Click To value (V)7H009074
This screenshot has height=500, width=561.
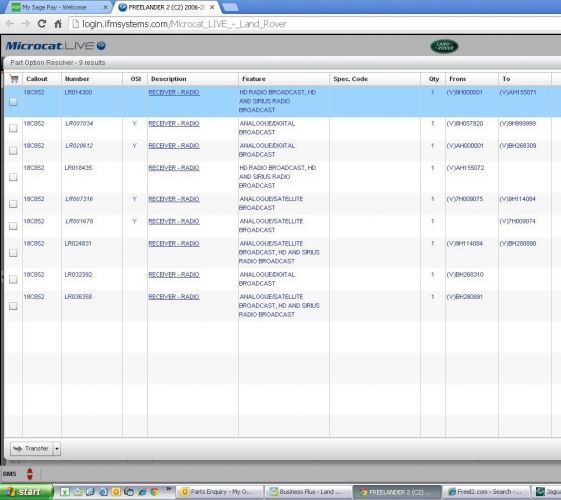point(517,221)
